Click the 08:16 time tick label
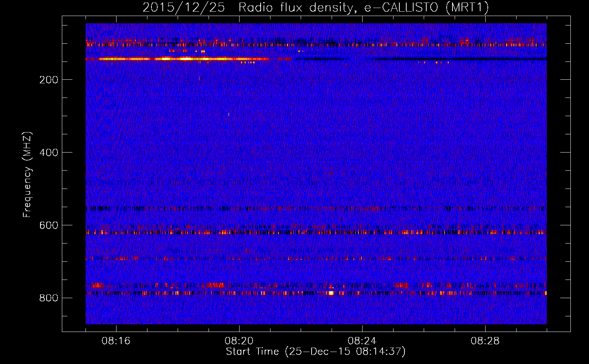Screen dimensions: 589x364 pyautogui.click(x=116, y=341)
